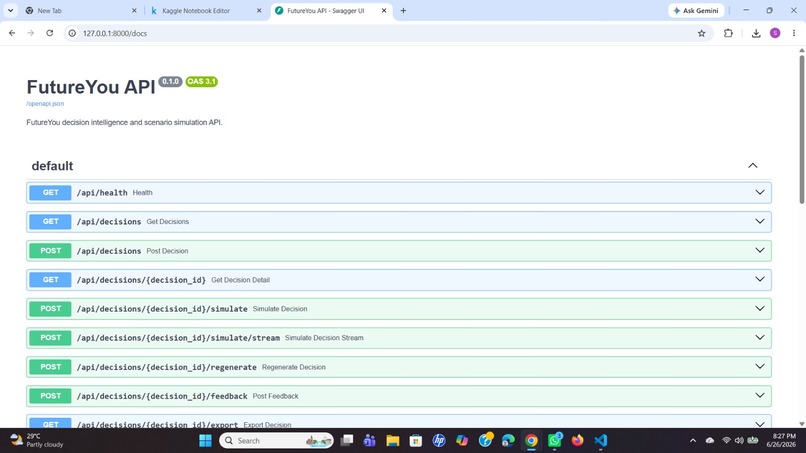
Task: Click GET badge on Get Decisions row
Action: pos(50,221)
